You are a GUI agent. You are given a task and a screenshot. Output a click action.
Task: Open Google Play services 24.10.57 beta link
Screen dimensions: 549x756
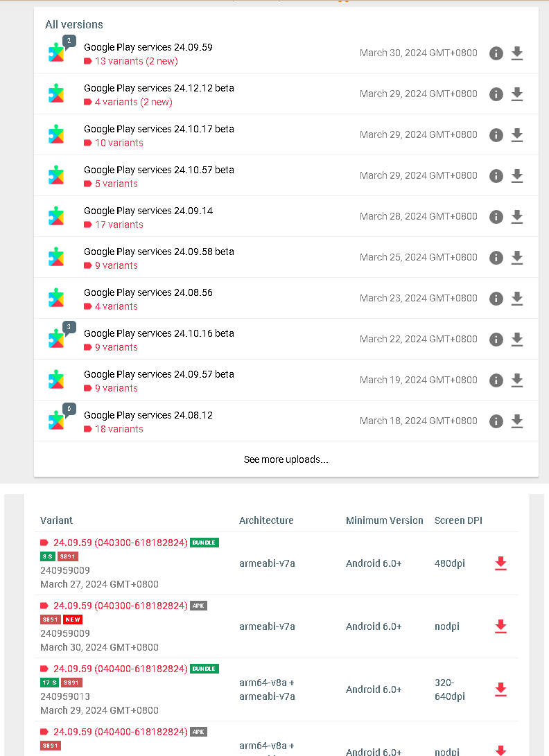point(159,170)
